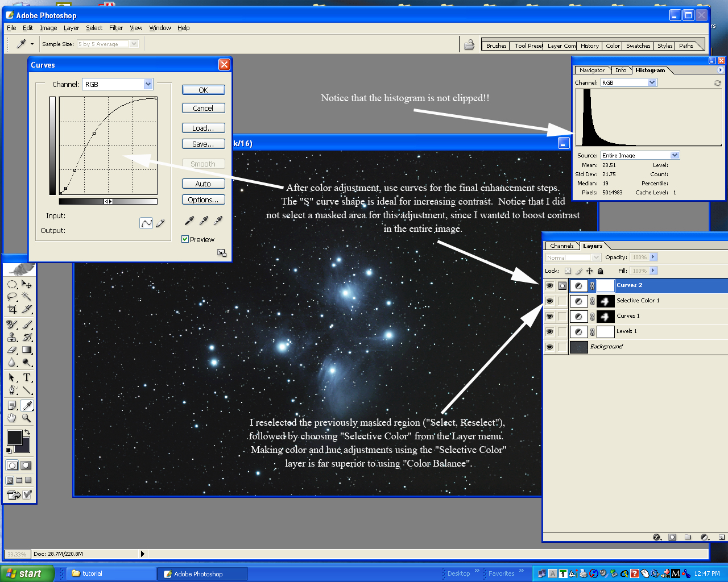The width and height of the screenshot is (728, 582).
Task: Choose the Type tool
Action: pyautogui.click(x=27, y=378)
